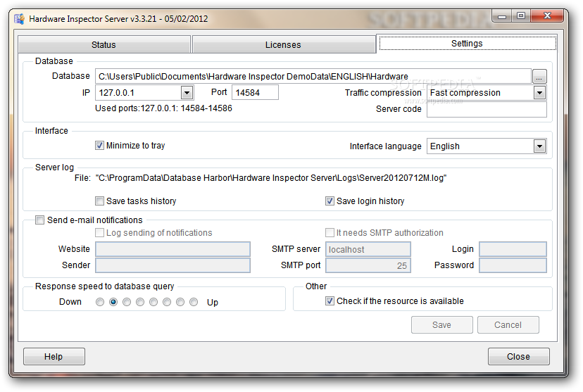This screenshot has height=392, width=583.
Task: Select the Settings tab
Action: coord(467,44)
